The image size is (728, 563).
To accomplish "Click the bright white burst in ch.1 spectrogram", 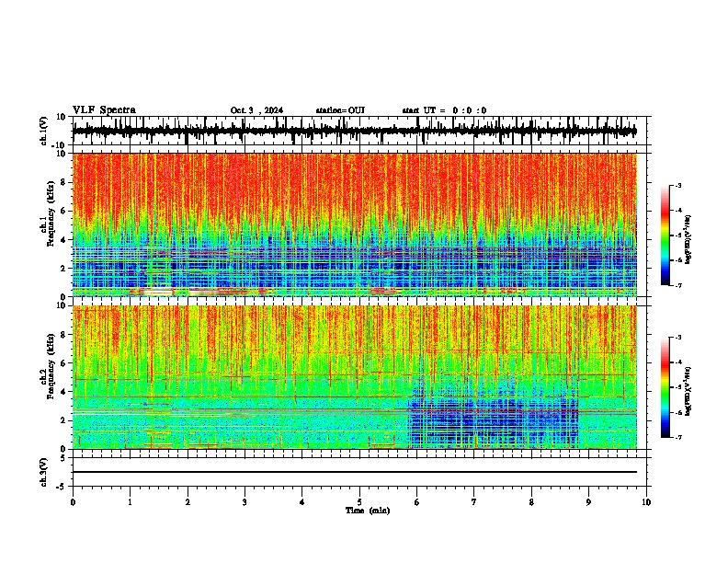I will click(x=155, y=292).
